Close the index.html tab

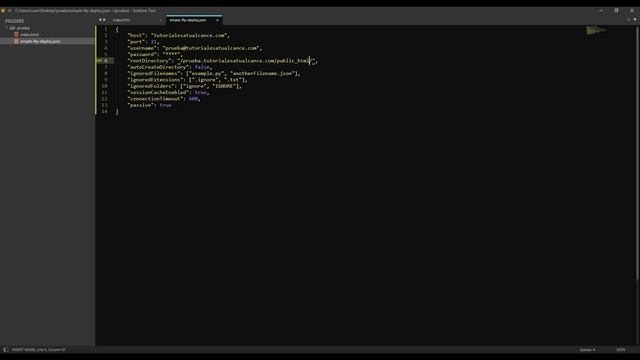point(161,20)
